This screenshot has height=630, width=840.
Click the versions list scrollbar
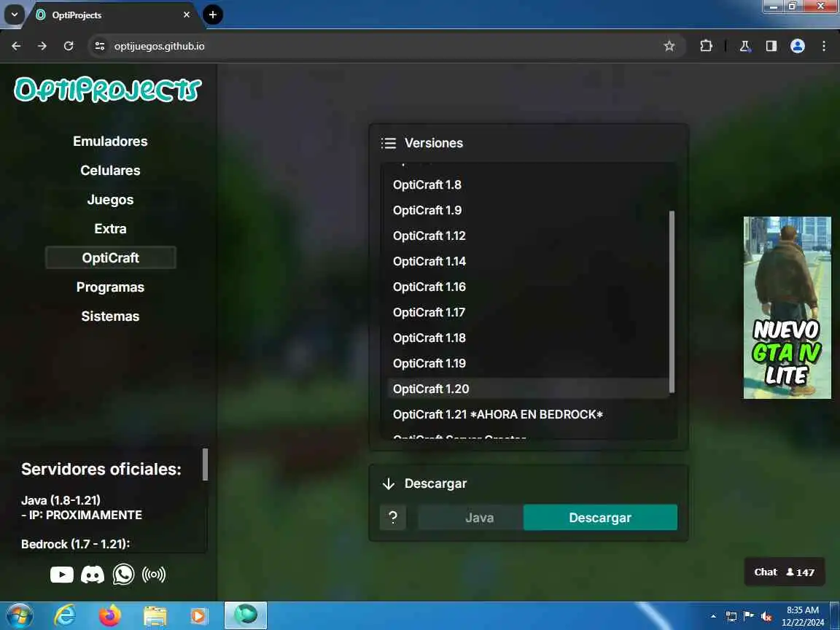tap(672, 302)
